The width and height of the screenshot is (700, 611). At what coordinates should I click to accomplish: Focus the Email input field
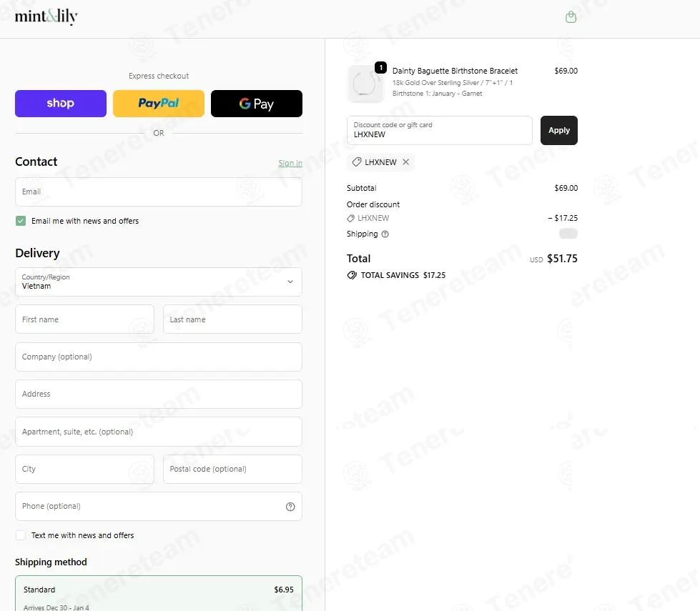pyautogui.click(x=159, y=192)
